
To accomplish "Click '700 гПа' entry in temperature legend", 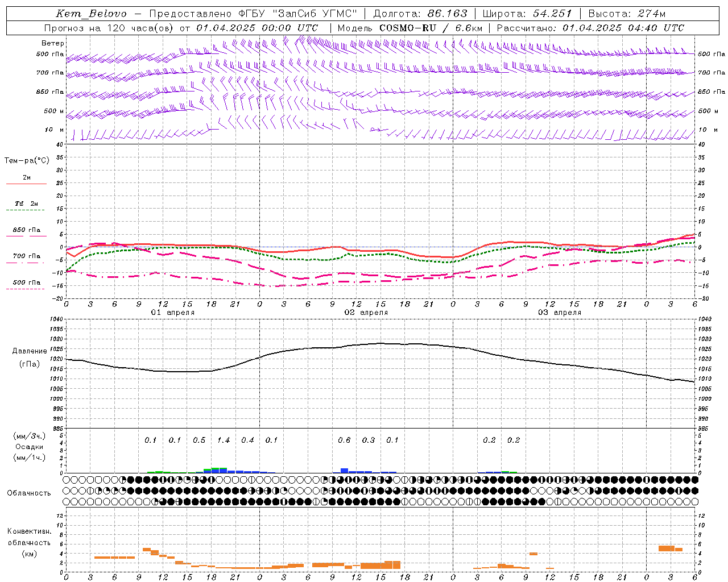I will (x=27, y=256).
